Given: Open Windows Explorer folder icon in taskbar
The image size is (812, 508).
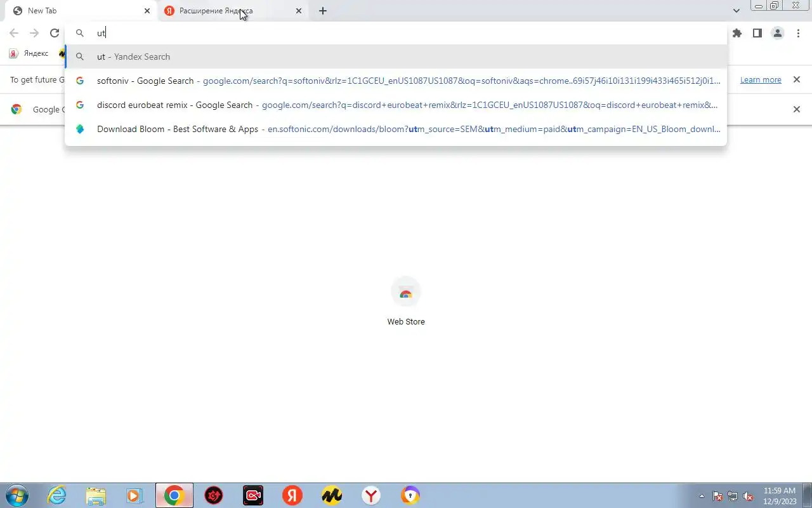Looking at the screenshot, I should (96, 495).
